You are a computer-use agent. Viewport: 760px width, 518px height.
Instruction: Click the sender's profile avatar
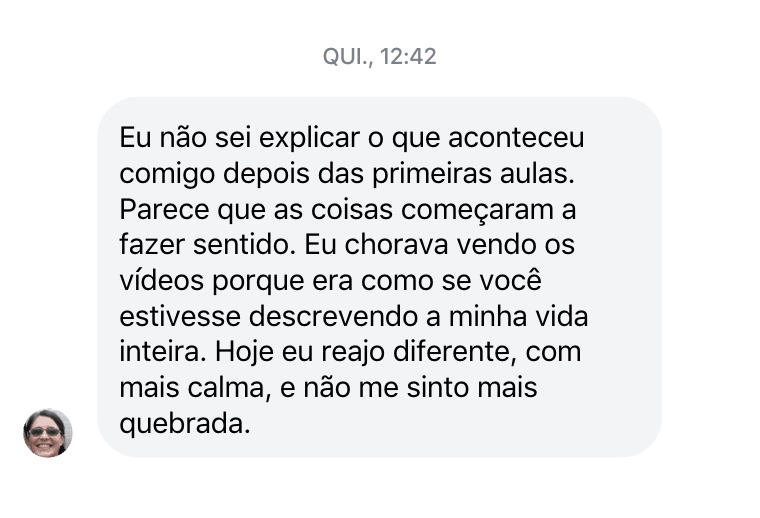click(x=48, y=432)
